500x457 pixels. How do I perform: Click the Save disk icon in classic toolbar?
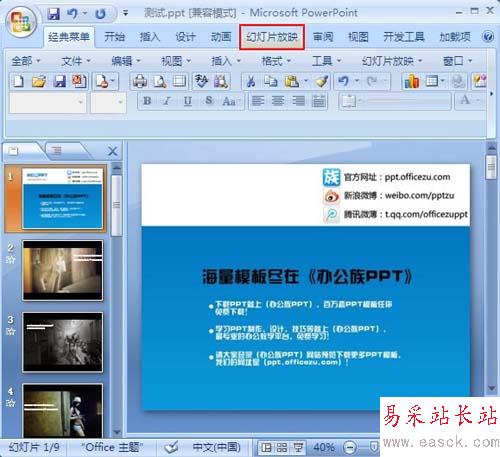click(59, 81)
